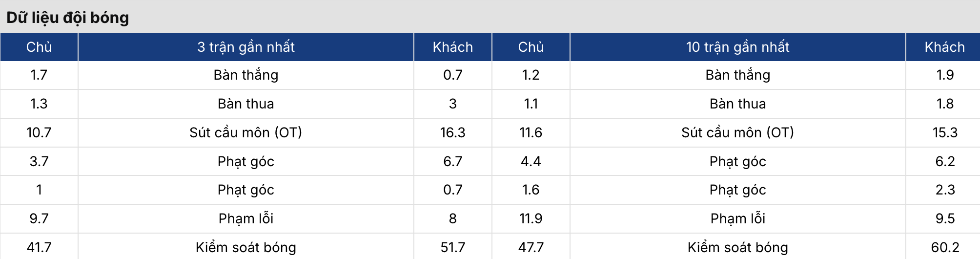Click Chủ header beside 3 trận gần nhất

[39, 47]
